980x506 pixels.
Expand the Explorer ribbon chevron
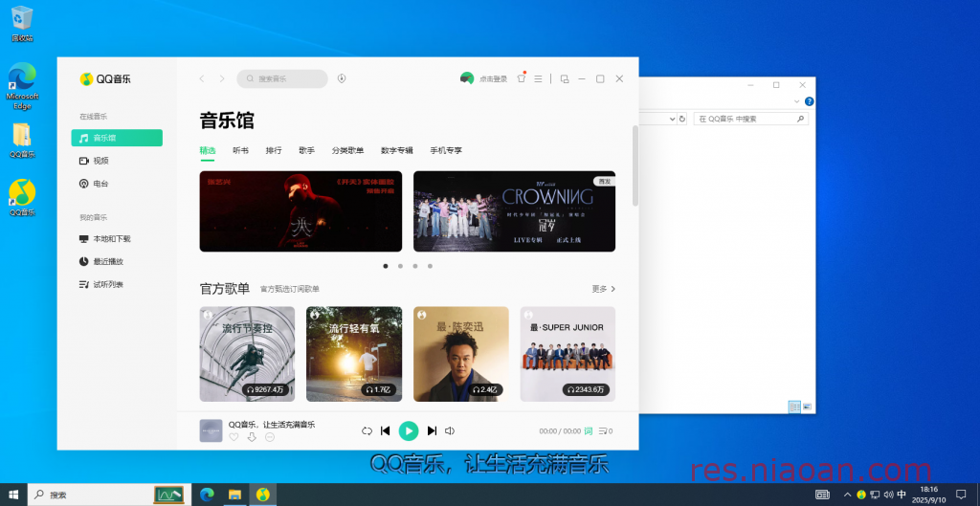tap(797, 101)
